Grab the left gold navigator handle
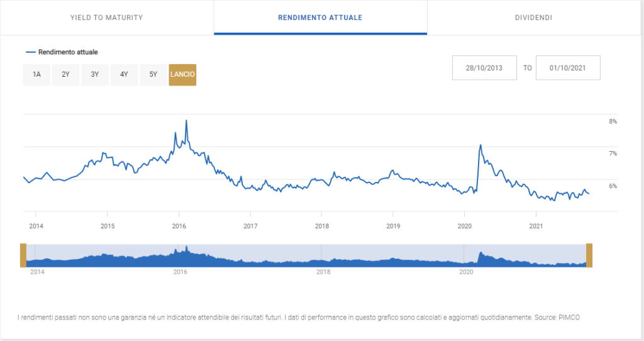Screen dimensions: 644x341 point(23,255)
